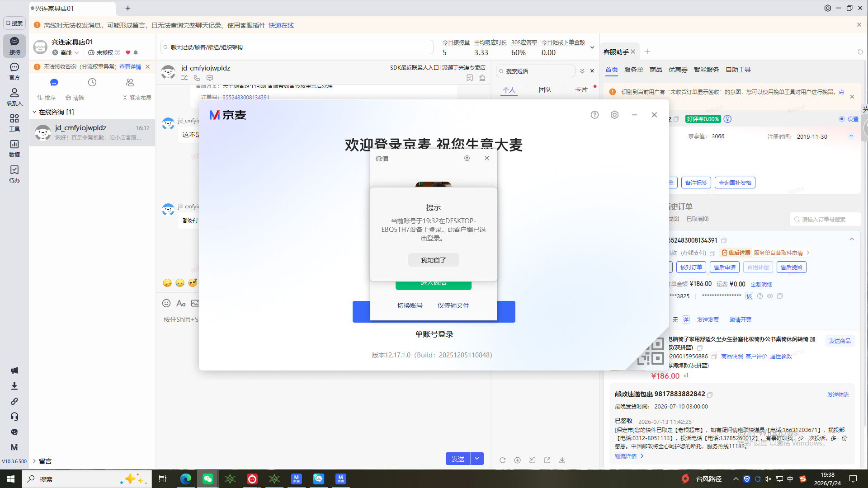Select the 设置 radio option

pyautogui.click(x=842, y=119)
